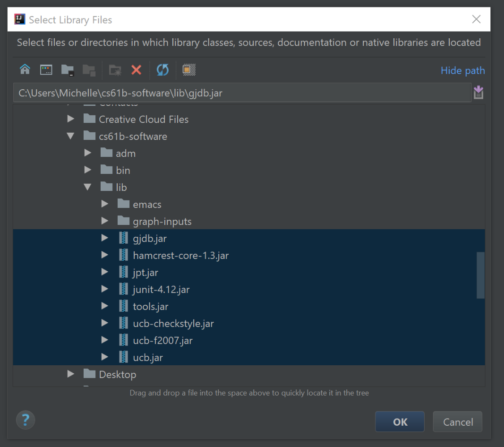Select the graph-inputs folder

(x=162, y=222)
